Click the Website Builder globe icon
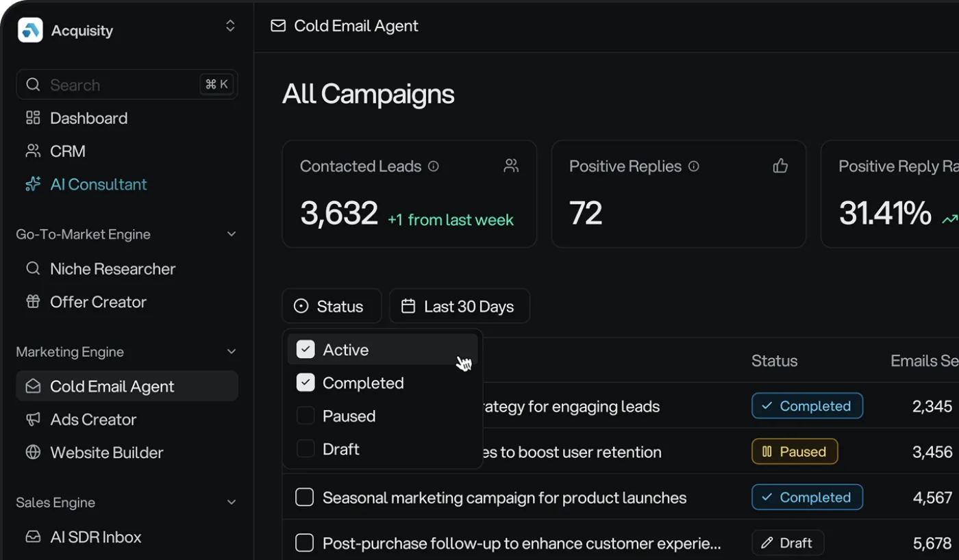Image resolution: width=959 pixels, height=560 pixels. [x=33, y=452]
